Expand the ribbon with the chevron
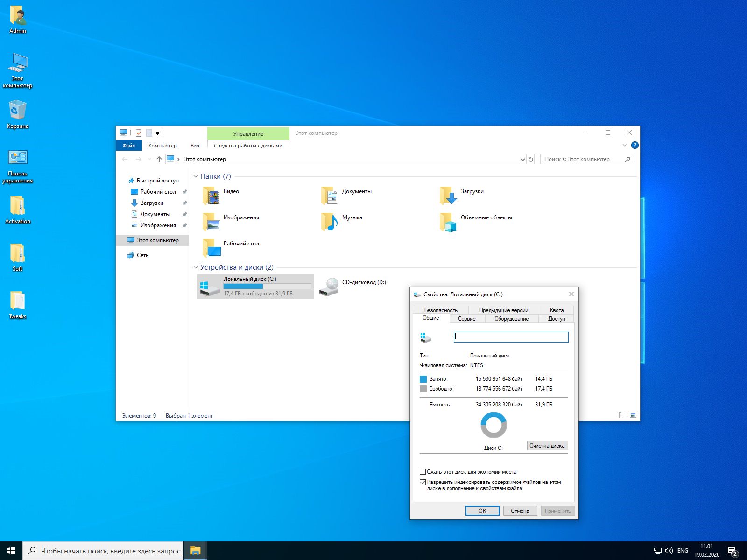Viewport: 747px width, 560px height. click(625, 145)
